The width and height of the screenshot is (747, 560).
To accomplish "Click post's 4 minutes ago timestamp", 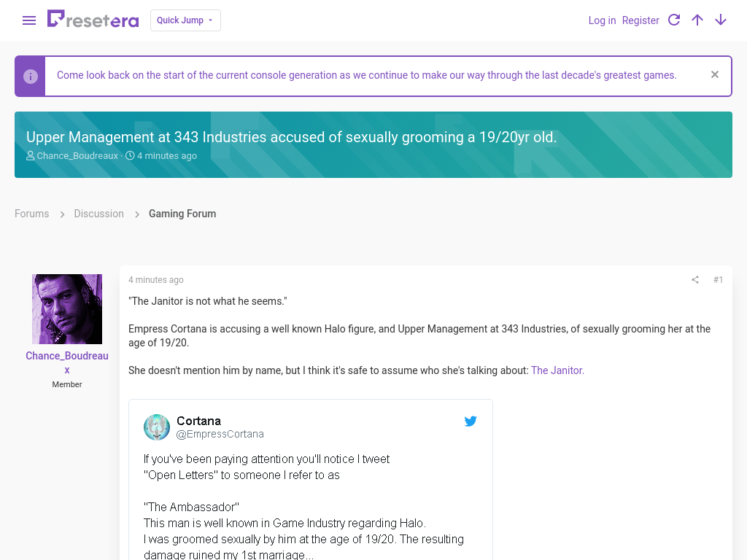I will coord(156,280).
